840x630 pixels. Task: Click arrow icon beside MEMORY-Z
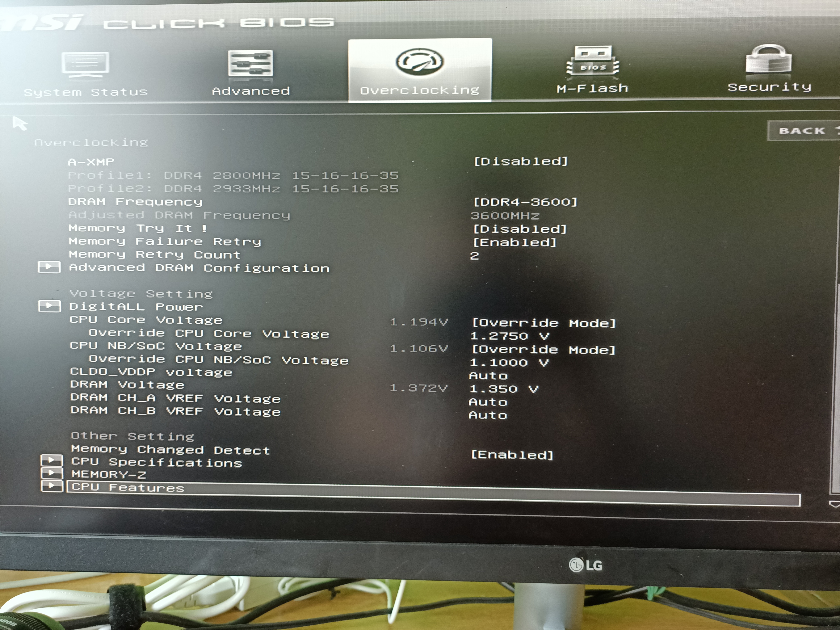52,473
